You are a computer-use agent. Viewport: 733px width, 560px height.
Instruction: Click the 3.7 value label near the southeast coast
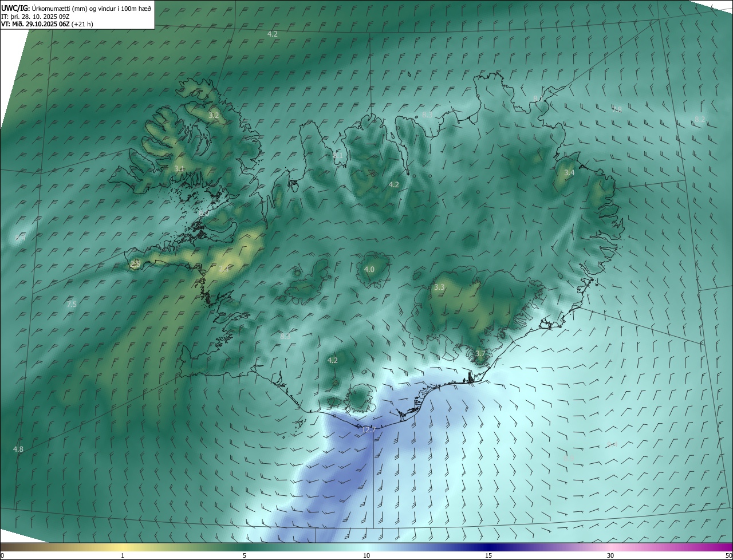pyautogui.click(x=480, y=354)
